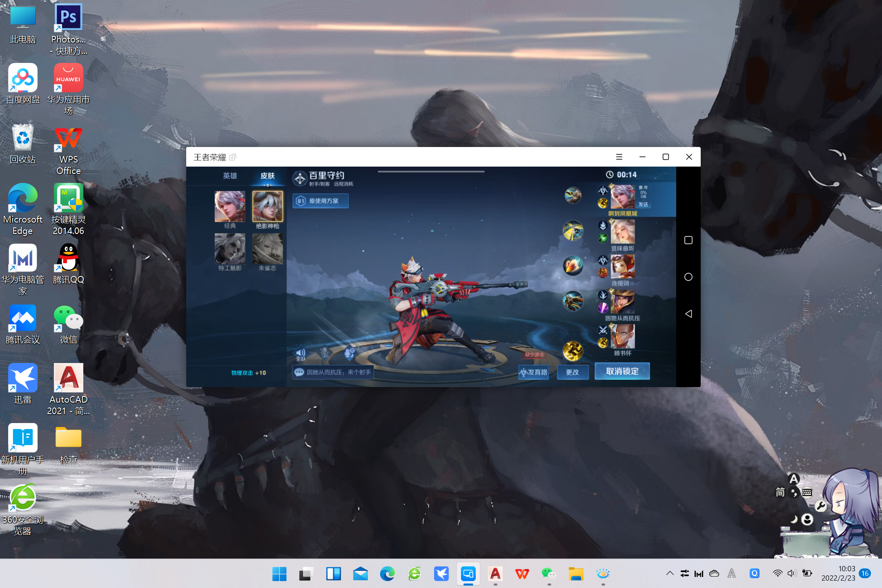Click the 取消锁定 button
This screenshot has height=588, width=882.
[x=622, y=371]
